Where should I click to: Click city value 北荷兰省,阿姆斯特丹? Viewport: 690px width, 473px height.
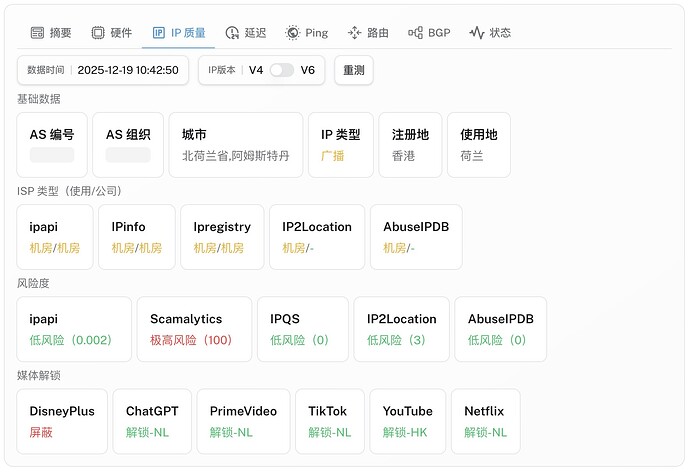[236, 156]
